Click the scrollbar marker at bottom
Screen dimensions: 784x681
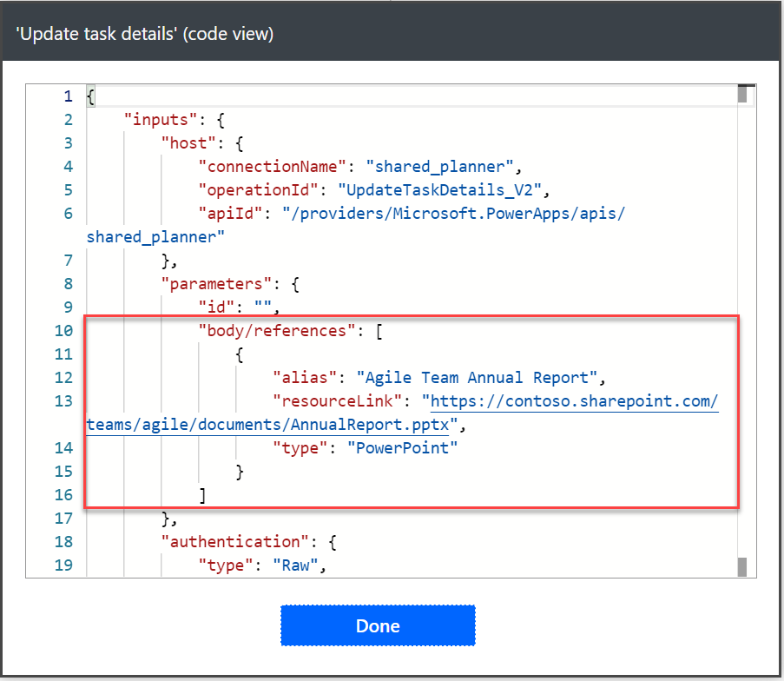[x=742, y=567]
